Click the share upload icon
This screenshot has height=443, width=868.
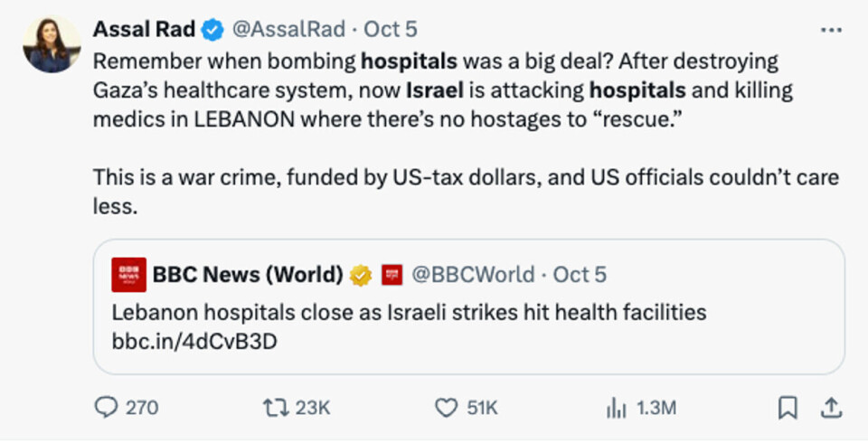click(x=828, y=408)
